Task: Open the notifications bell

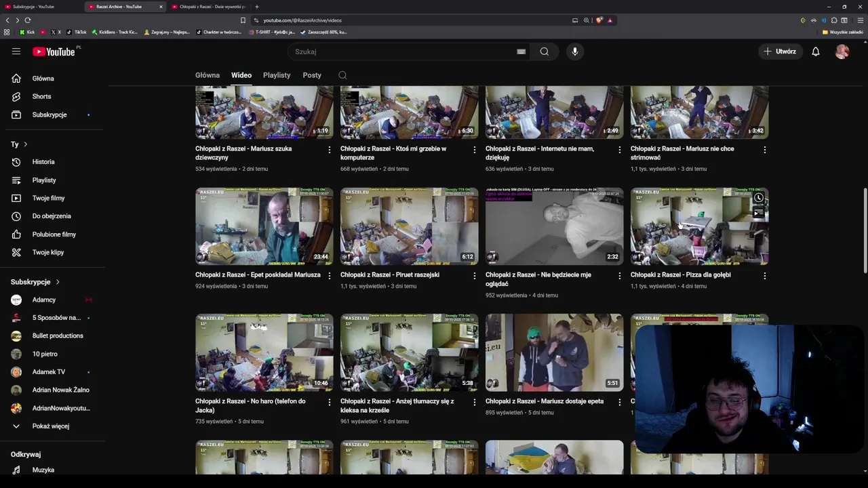Action: [x=816, y=52]
